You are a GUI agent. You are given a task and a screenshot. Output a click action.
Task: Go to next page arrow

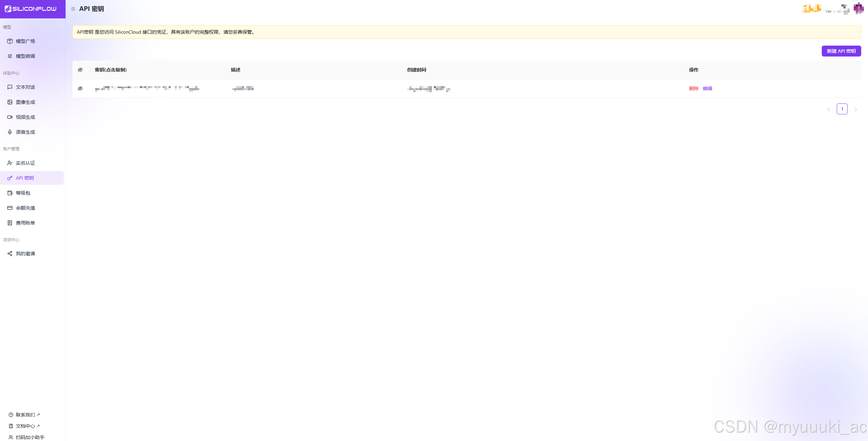[856, 109]
